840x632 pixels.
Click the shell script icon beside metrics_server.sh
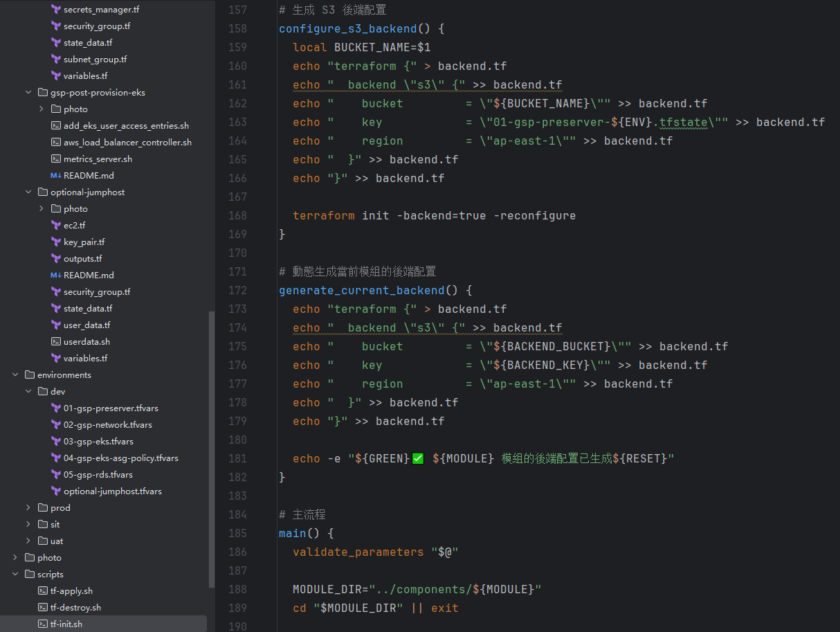pos(56,159)
